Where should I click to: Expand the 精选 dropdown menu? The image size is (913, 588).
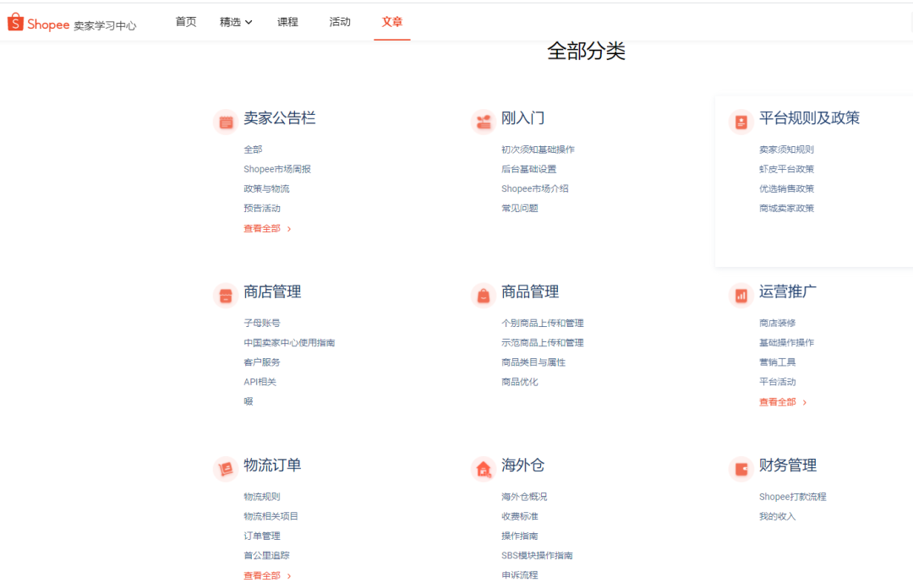236,22
